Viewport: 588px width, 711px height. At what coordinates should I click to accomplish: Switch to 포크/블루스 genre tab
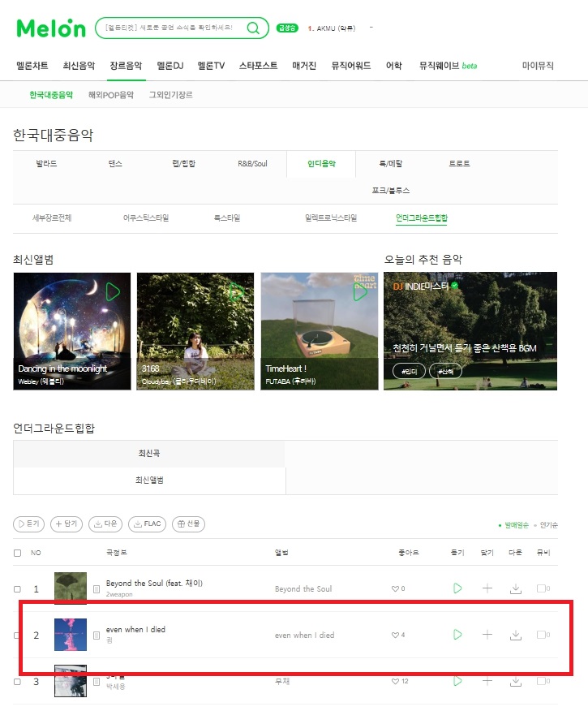390,191
